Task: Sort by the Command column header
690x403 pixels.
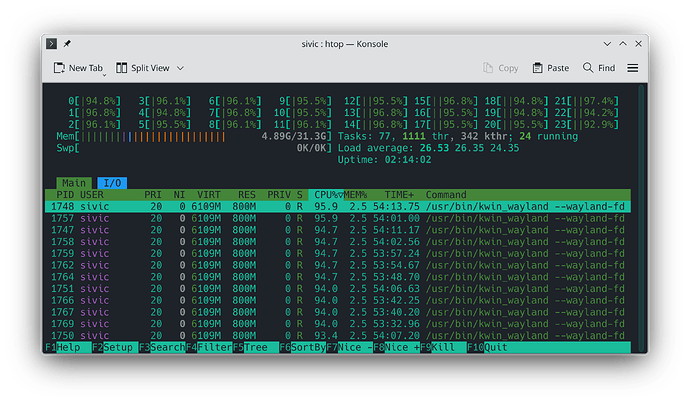Action: click(x=446, y=194)
